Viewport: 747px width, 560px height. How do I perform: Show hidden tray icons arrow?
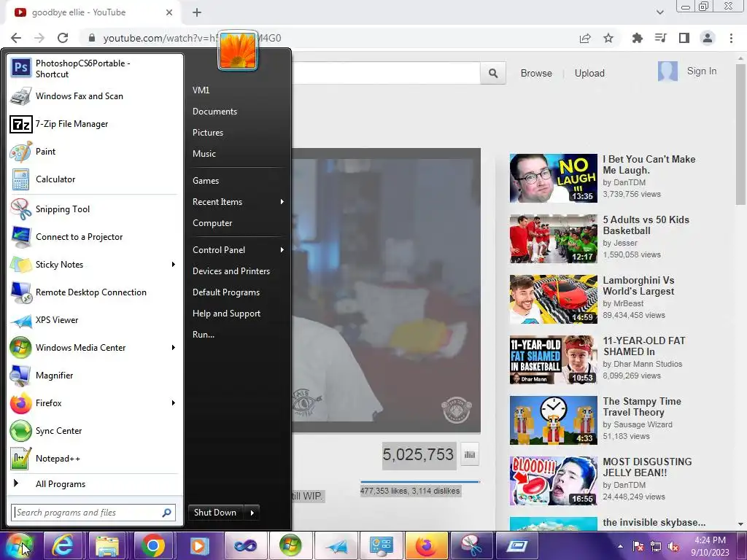coord(620,546)
